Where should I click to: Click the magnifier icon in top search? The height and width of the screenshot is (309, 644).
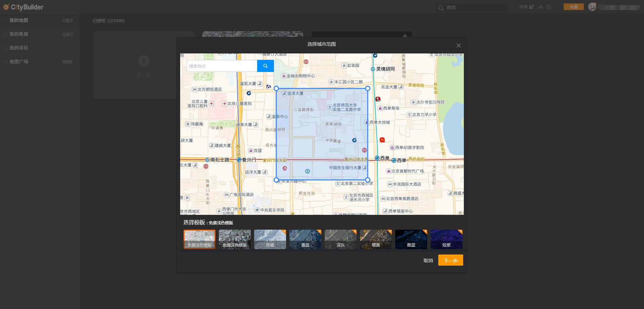(x=441, y=8)
